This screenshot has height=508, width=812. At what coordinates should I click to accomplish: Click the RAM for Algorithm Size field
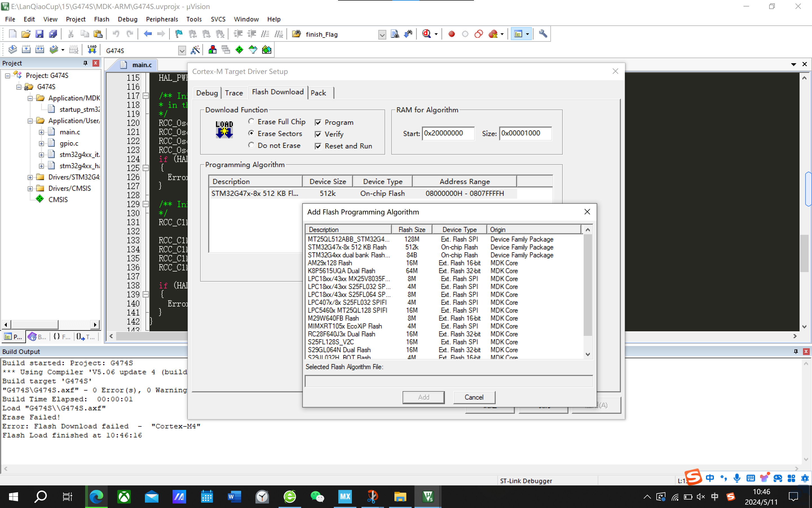(x=525, y=133)
